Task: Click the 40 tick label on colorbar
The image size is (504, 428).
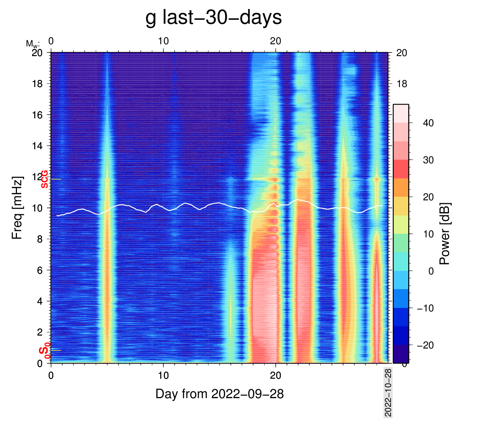Action: click(x=428, y=123)
